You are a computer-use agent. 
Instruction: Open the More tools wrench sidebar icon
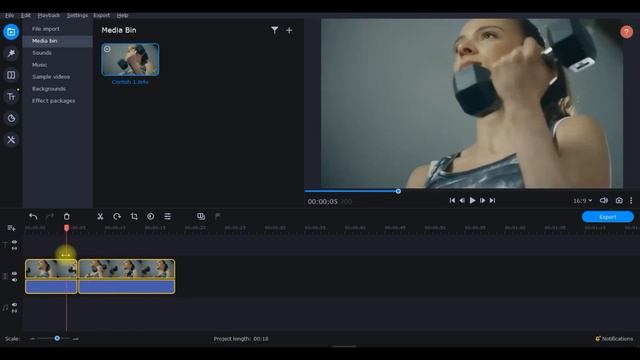pos(11,140)
